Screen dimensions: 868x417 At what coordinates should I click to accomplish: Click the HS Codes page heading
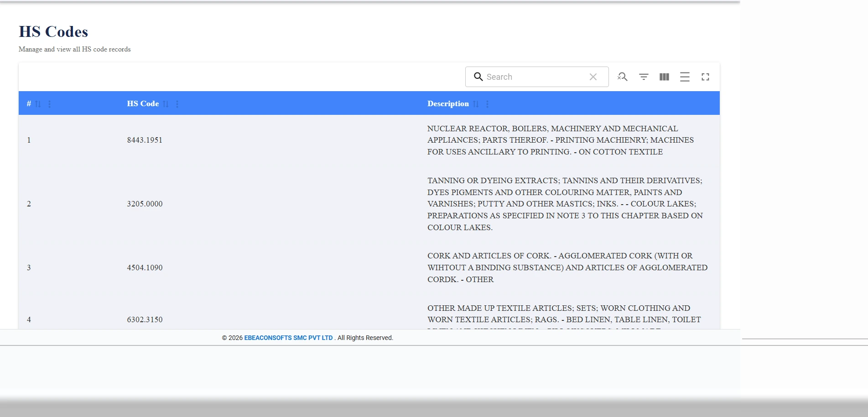(53, 31)
